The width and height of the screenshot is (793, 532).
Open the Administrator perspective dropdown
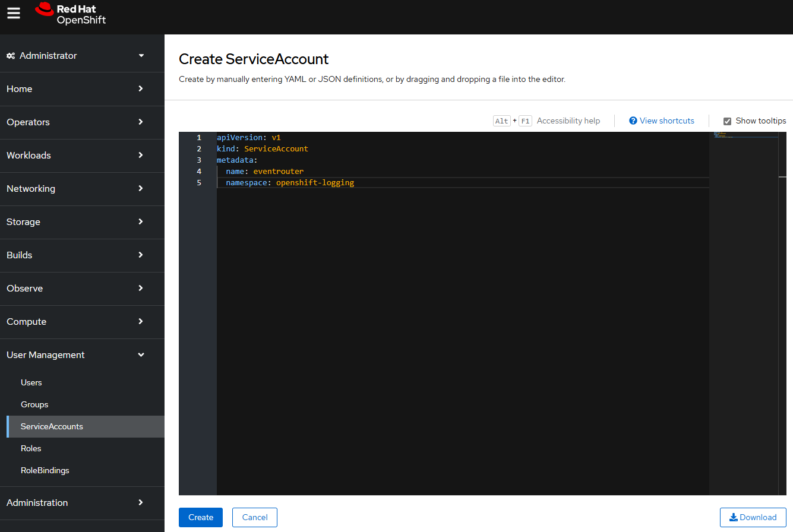coord(82,56)
